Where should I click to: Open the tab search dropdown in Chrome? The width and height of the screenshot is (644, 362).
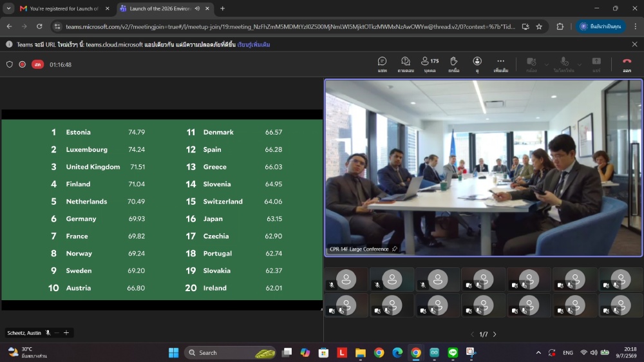8,8
